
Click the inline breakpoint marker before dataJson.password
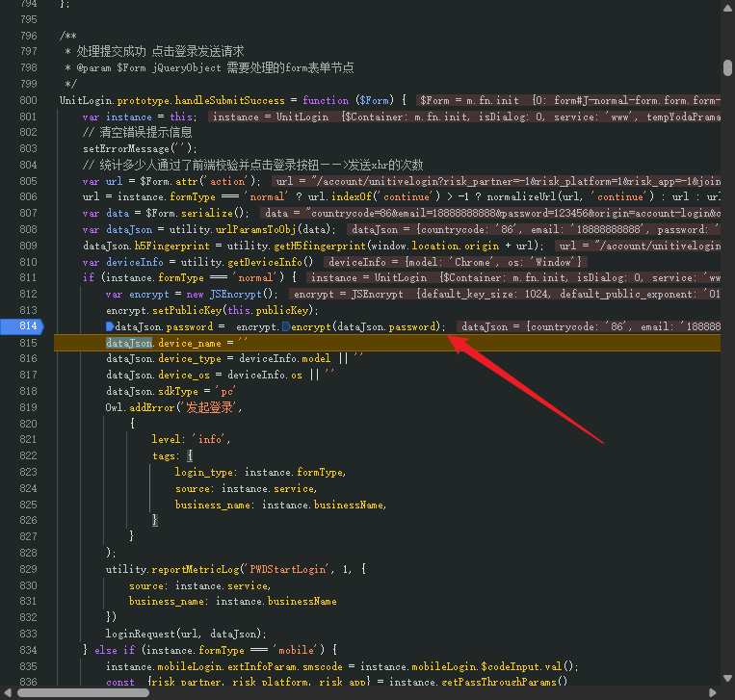click(110, 326)
